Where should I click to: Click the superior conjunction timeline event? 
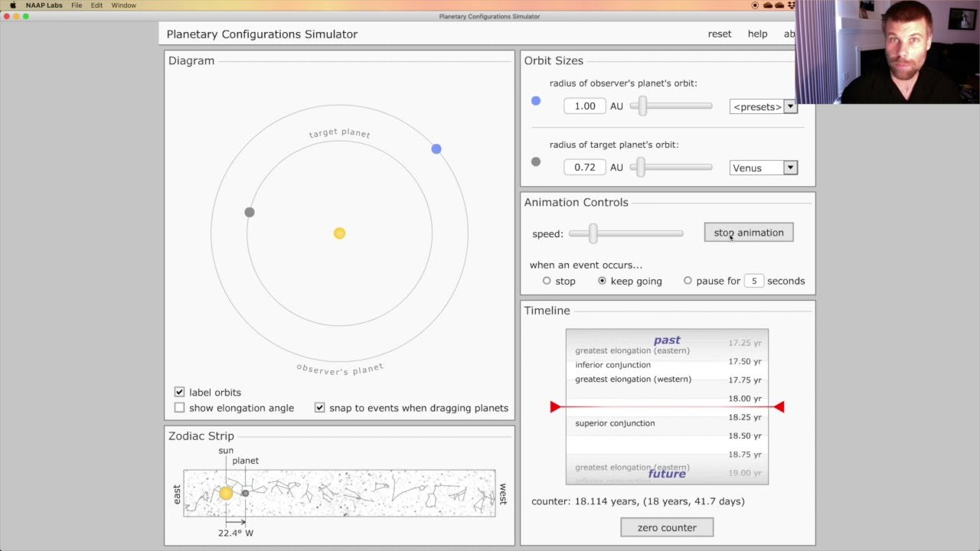point(615,423)
